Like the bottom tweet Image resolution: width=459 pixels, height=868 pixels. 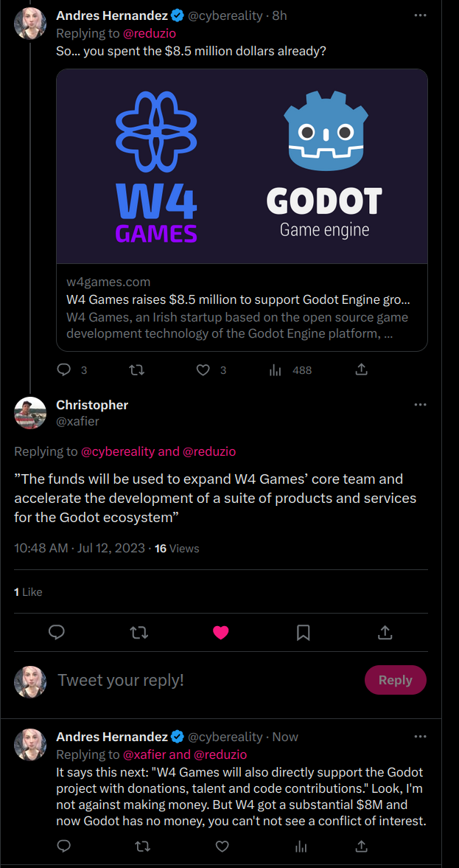[x=222, y=847]
